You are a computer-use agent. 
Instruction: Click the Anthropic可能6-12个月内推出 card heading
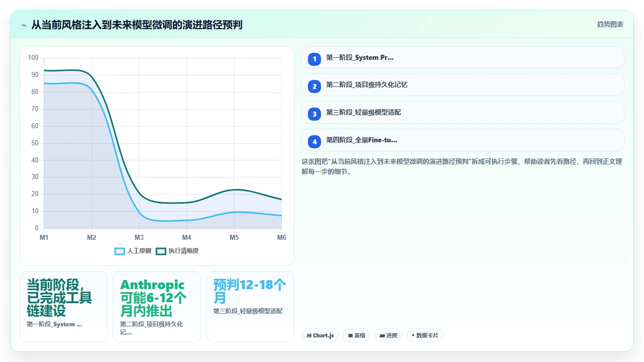(x=153, y=298)
